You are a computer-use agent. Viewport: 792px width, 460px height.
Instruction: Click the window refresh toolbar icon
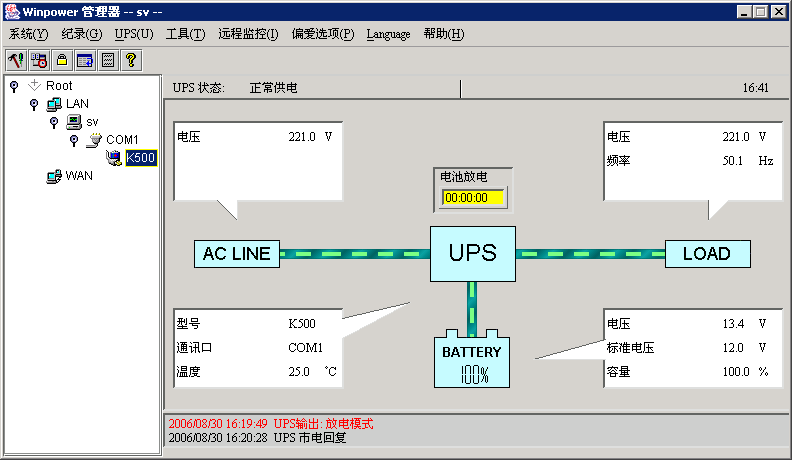click(x=85, y=61)
